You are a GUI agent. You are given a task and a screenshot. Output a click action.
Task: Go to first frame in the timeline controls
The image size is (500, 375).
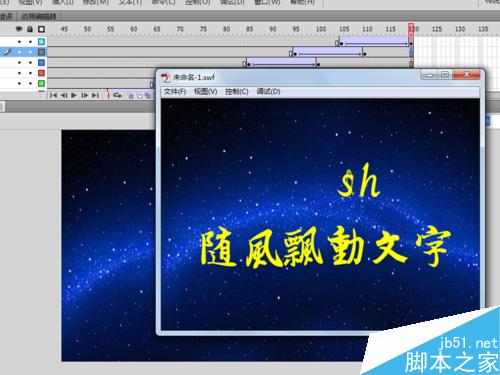53,95
